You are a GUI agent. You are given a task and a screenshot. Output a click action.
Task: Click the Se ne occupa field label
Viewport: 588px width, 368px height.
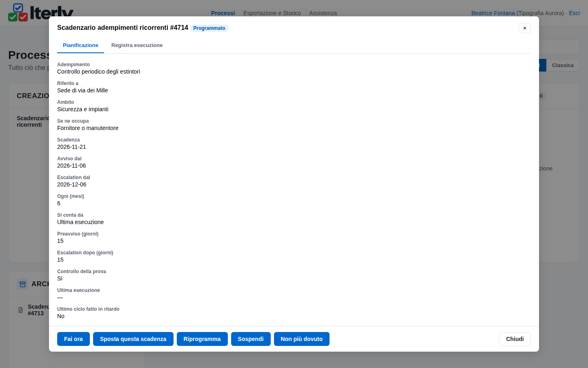(x=73, y=121)
